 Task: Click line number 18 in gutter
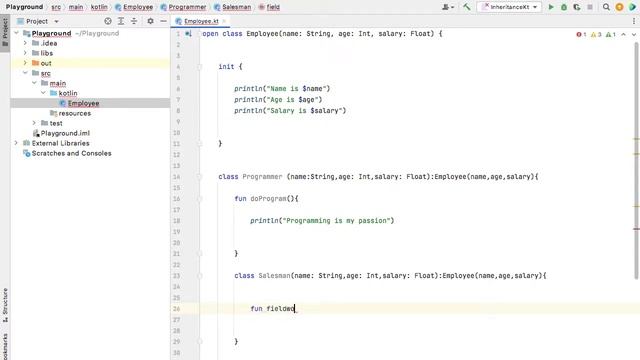pos(176,221)
